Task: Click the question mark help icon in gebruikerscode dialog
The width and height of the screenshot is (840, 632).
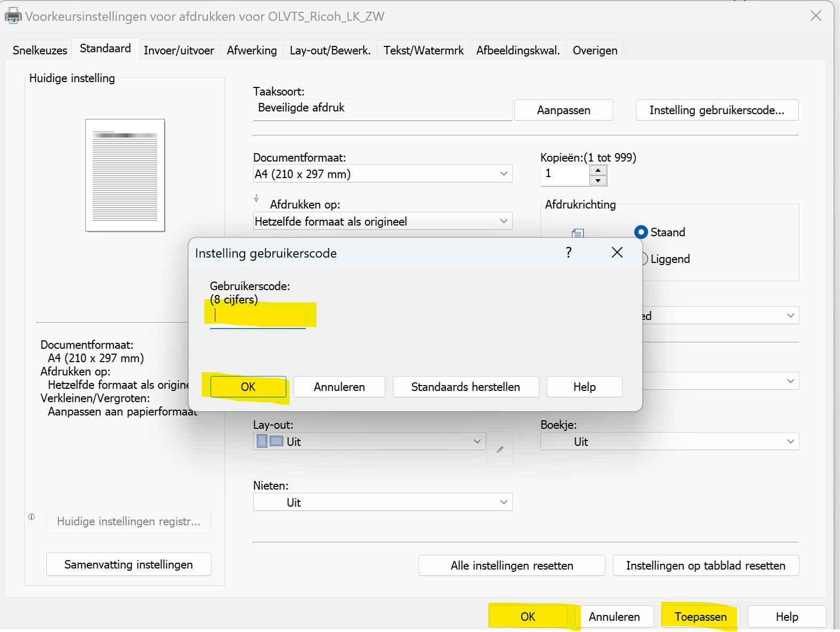Action: [569, 253]
